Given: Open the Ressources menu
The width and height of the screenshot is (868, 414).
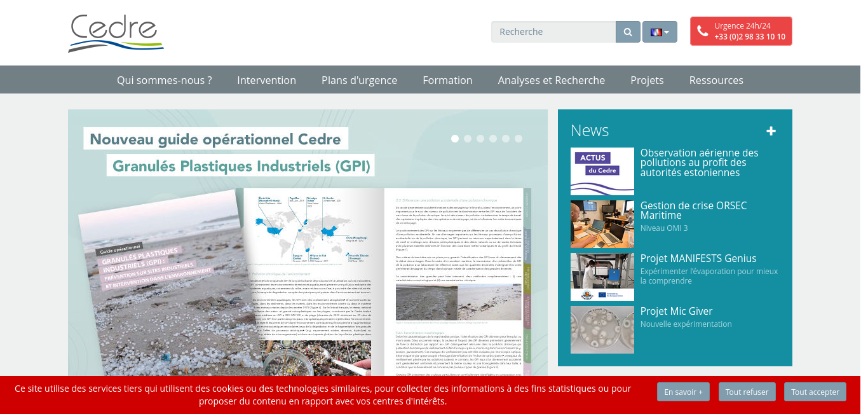Looking at the screenshot, I should point(716,80).
